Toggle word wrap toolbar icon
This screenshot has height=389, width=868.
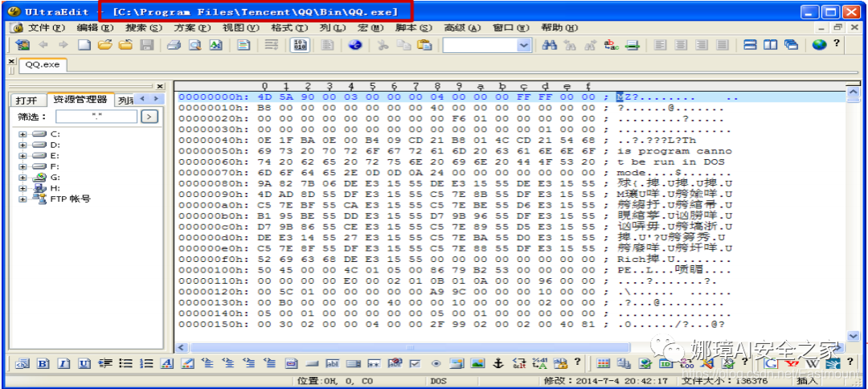point(271,45)
